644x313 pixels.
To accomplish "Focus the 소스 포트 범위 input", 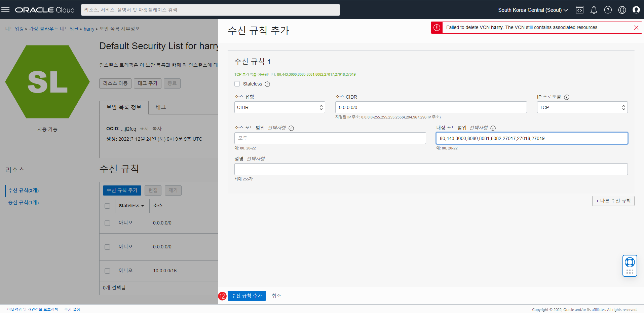I will pos(330,138).
